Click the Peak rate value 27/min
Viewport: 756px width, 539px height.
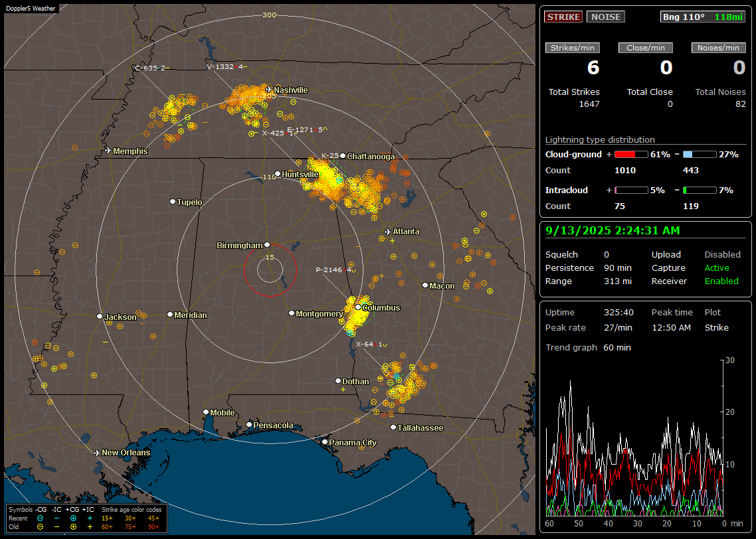618,327
